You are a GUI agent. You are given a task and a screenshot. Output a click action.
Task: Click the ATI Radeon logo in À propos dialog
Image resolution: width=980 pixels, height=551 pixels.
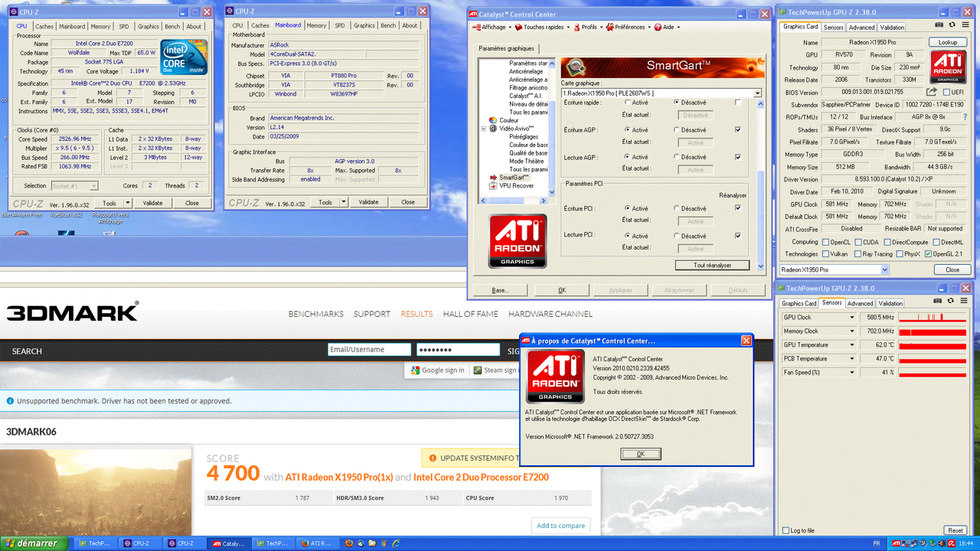(554, 377)
